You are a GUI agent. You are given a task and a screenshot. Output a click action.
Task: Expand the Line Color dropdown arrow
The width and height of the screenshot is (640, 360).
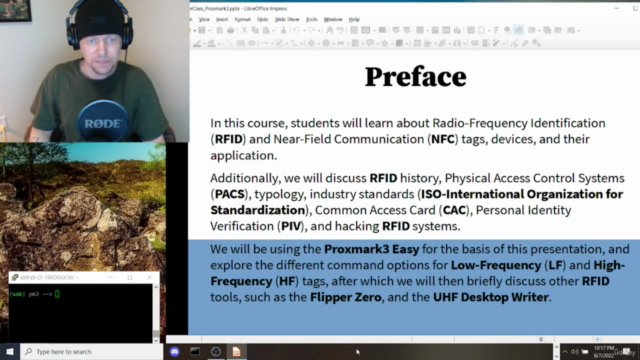pos(204,44)
